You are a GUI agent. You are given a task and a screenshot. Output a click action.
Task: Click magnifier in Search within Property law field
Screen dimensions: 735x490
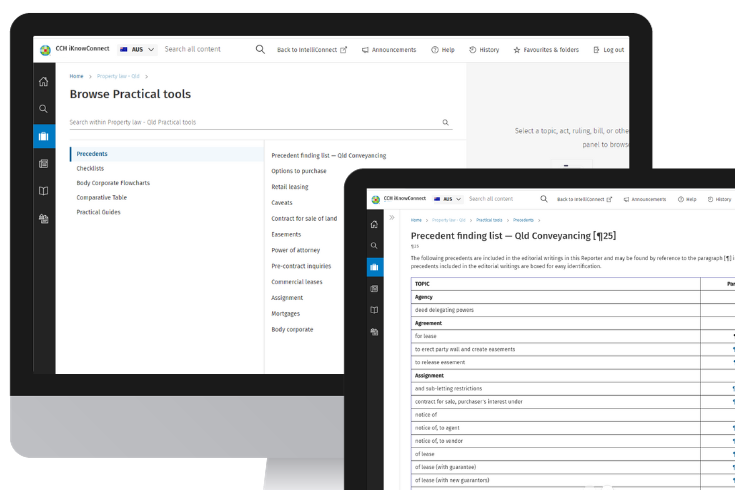tap(445, 123)
